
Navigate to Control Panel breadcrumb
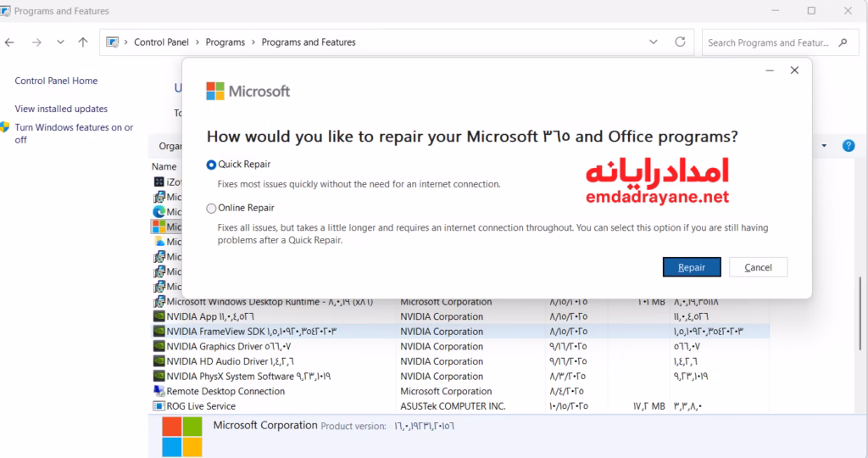[x=161, y=42]
